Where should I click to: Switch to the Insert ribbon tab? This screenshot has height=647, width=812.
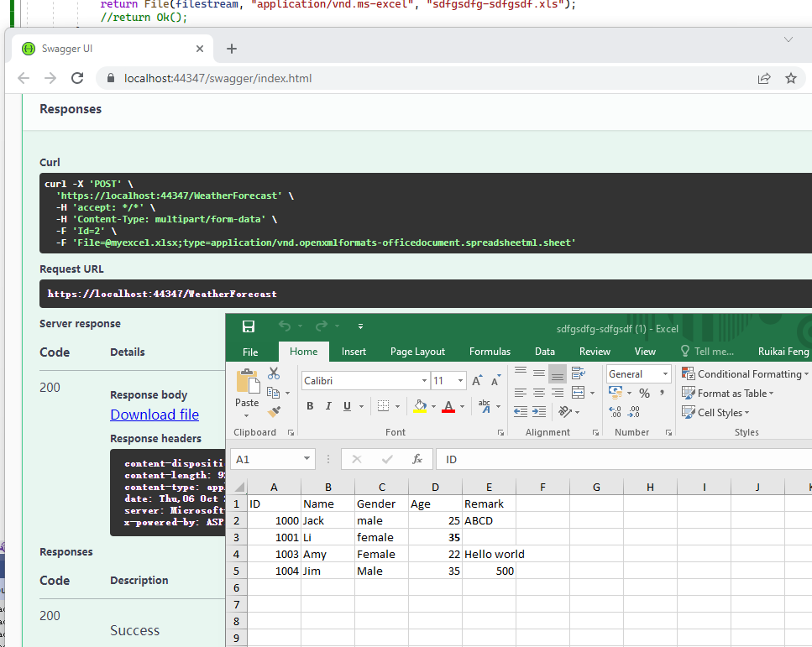pyautogui.click(x=354, y=352)
